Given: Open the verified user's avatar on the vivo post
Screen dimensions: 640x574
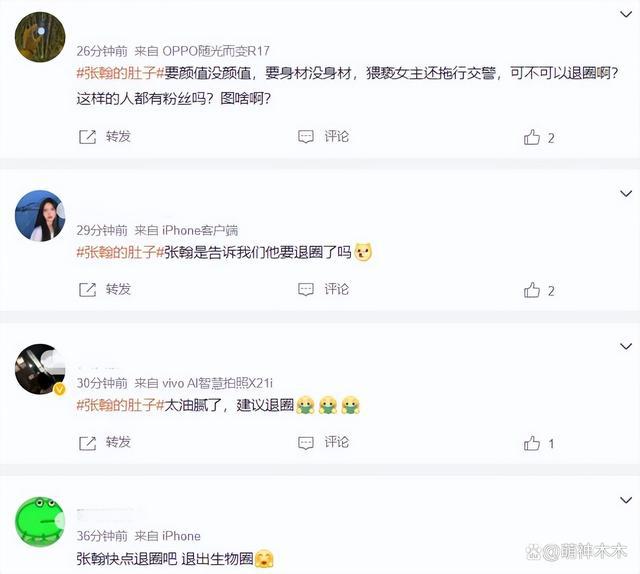Looking at the screenshot, I should pos(40,369).
